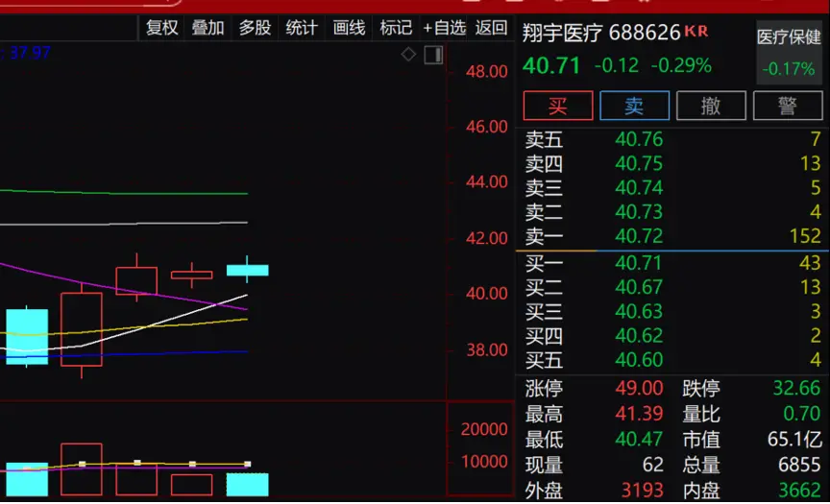Image resolution: width=830 pixels, height=504 pixels.
Task: Open the 复权 price adjustment menu
Action: pos(162,28)
